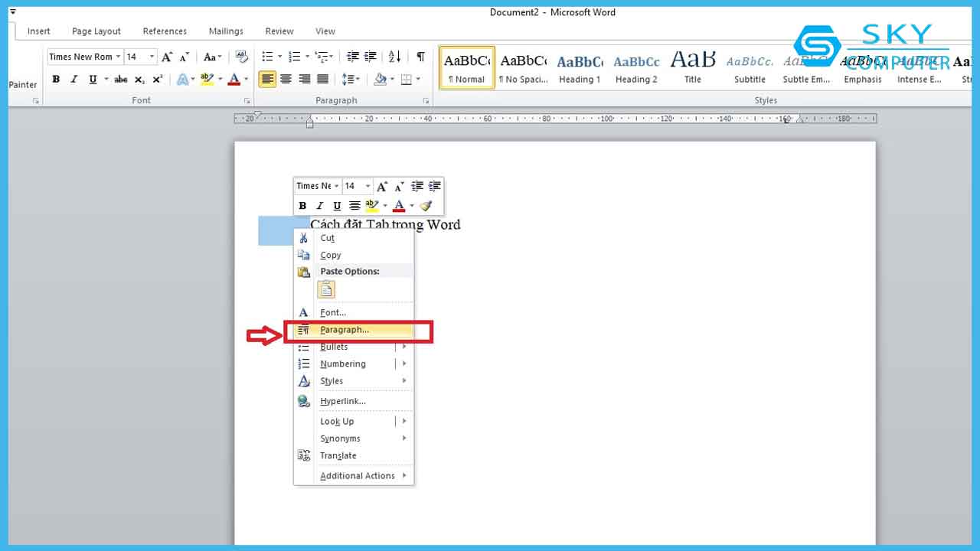Screen dimensions: 980x551
Task: Expand ribbon Bullets library arrow
Action: 279,57
